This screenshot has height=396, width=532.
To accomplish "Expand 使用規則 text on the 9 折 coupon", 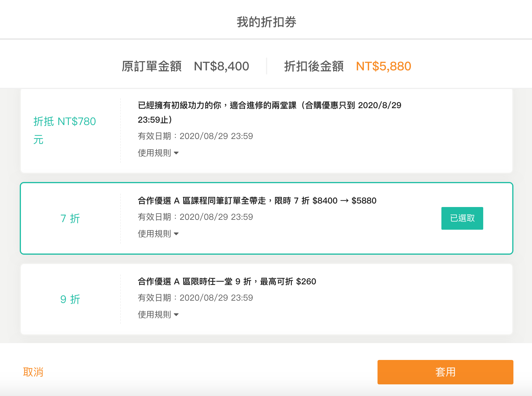I will click(x=154, y=315).
